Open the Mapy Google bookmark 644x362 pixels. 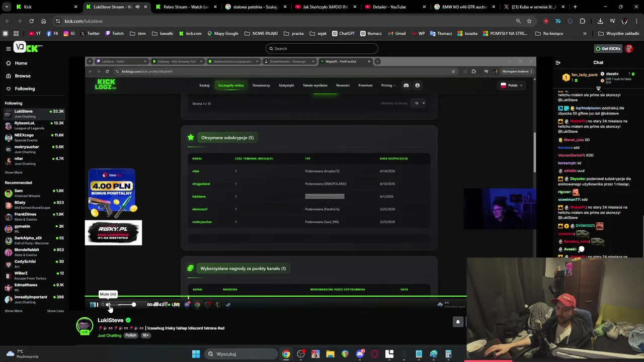pos(223,33)
